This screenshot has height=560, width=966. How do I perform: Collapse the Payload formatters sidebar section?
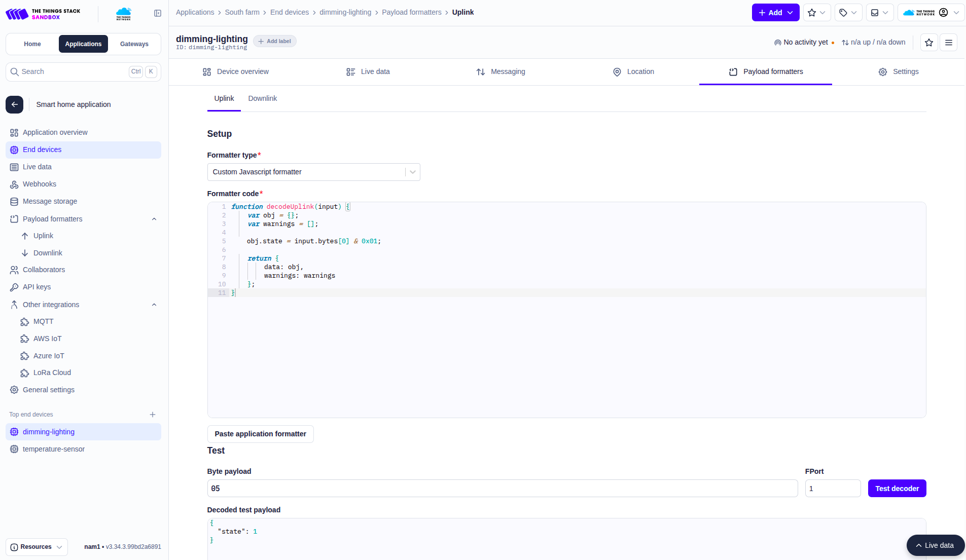tap(154, 219)
